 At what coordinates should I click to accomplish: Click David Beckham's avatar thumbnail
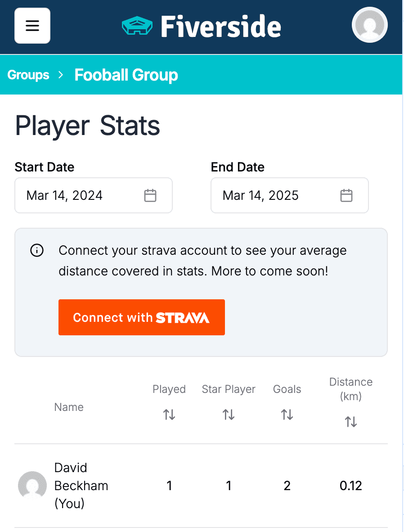pos(32,485)
